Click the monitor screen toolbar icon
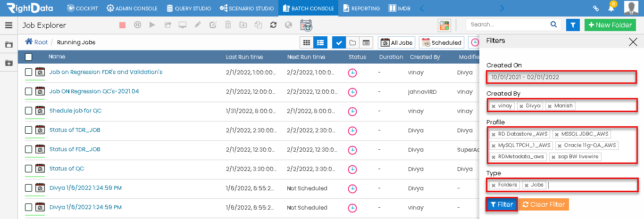Screen dimensions: 644x219 183,25
